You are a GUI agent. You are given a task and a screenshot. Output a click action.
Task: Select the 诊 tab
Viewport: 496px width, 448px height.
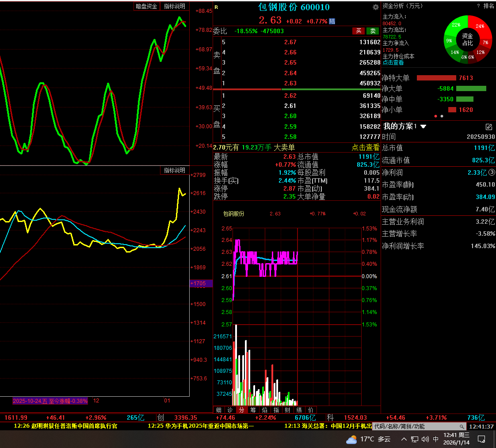tap(230, 410)
